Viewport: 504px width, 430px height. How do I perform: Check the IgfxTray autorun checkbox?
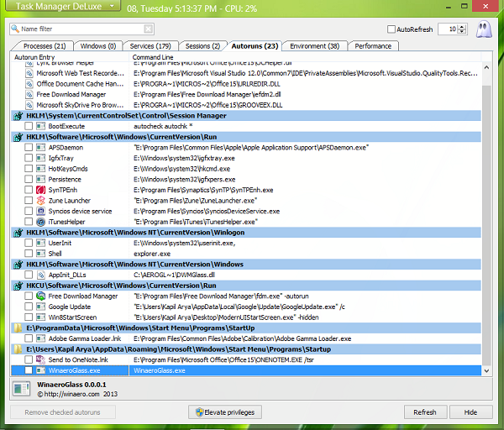(x=29, y=158)
